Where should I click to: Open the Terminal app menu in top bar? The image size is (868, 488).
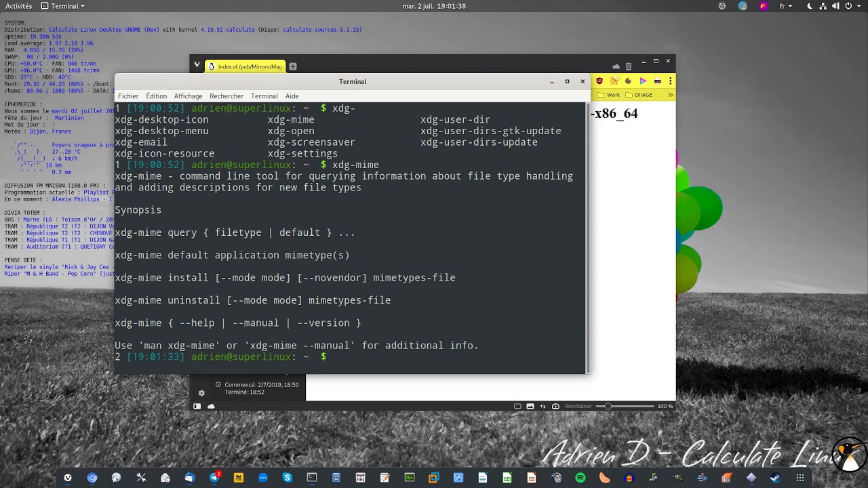[x=63, y=6]
